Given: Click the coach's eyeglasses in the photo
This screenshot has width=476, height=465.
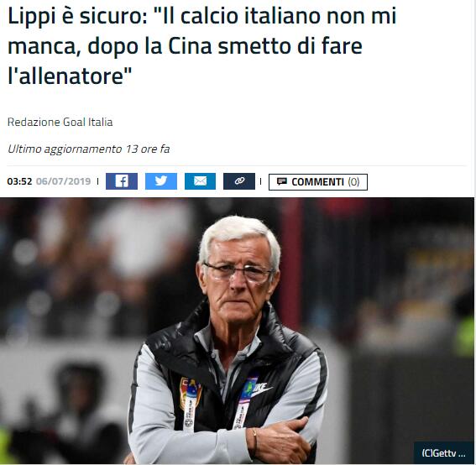Looking at the screenshot, I should [239, 272].
